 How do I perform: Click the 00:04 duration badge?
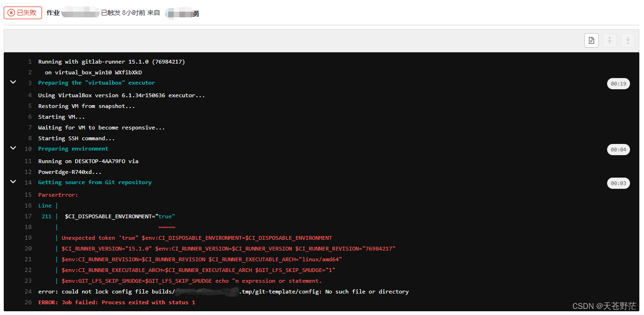618,150
